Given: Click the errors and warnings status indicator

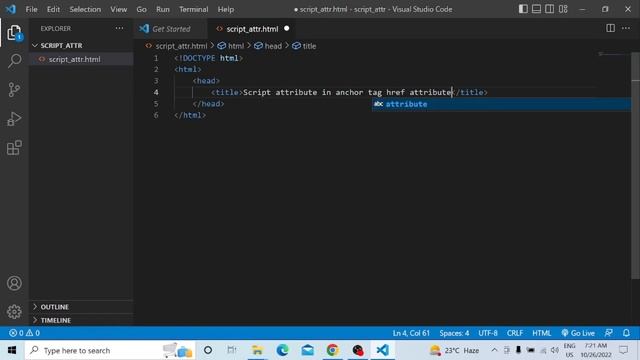Looking at the screenshot, I should tap(24, 333).
